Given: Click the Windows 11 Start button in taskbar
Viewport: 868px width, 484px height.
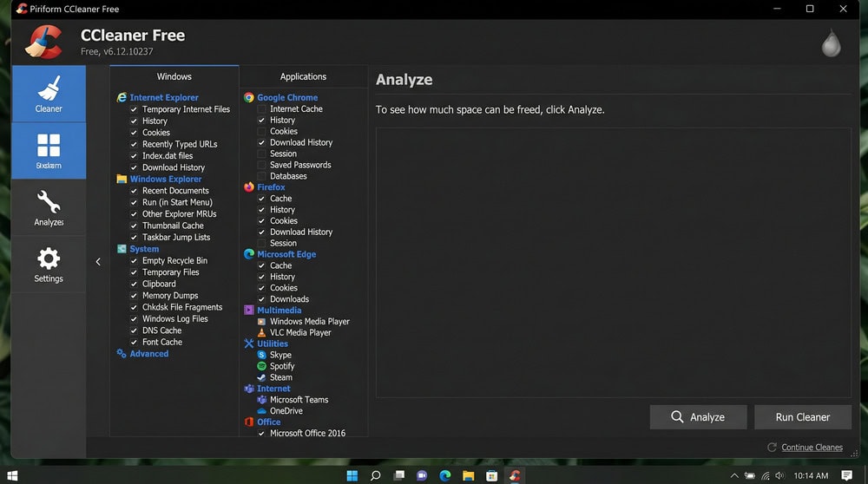Looking at the screenshot, I should click(x=352, y=475).
